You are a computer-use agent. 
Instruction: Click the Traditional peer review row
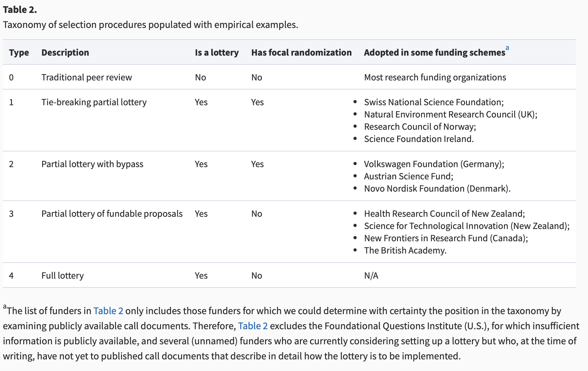pyautogui.click(x=86, y=77)
